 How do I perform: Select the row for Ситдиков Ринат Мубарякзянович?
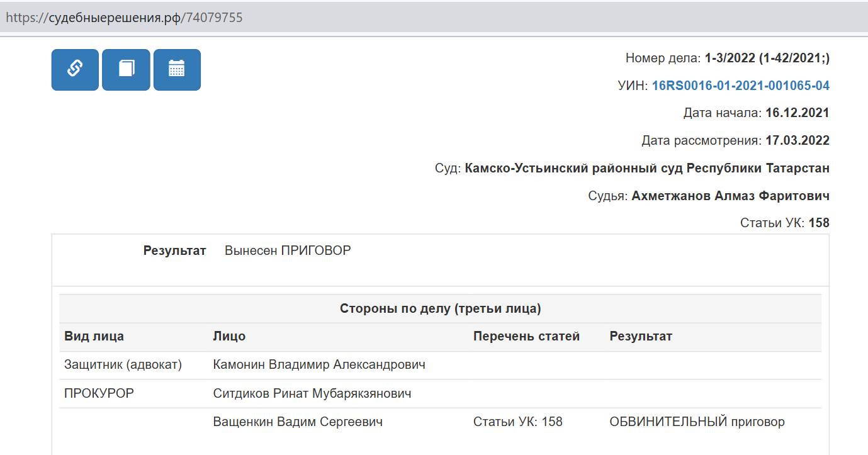pos(440,394)
